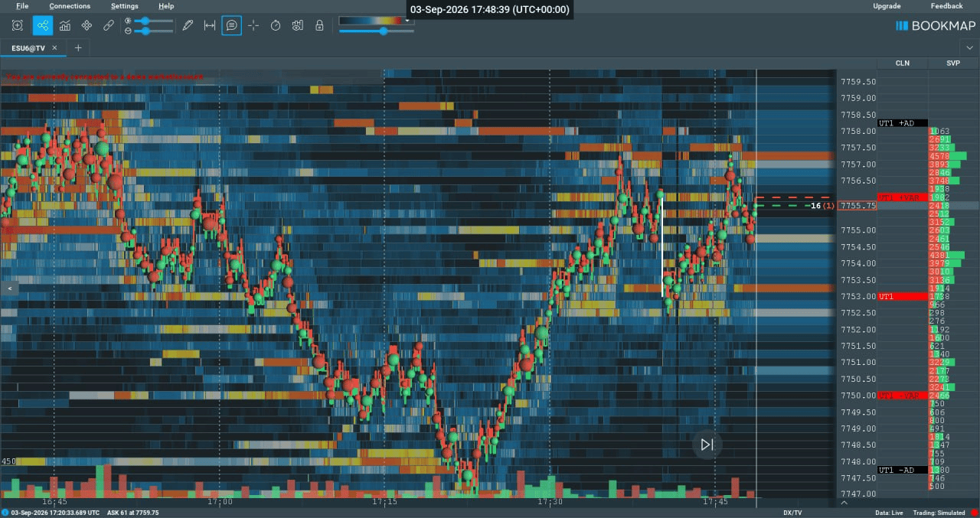Select the SVP column header

[953, 63]
